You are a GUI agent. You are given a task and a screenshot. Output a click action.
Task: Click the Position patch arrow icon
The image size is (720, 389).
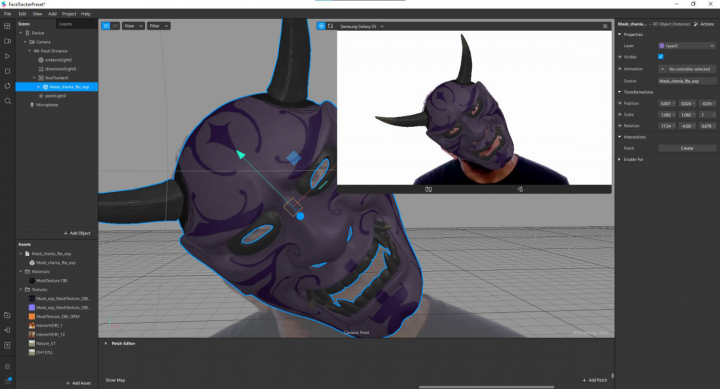coord(620,103)
